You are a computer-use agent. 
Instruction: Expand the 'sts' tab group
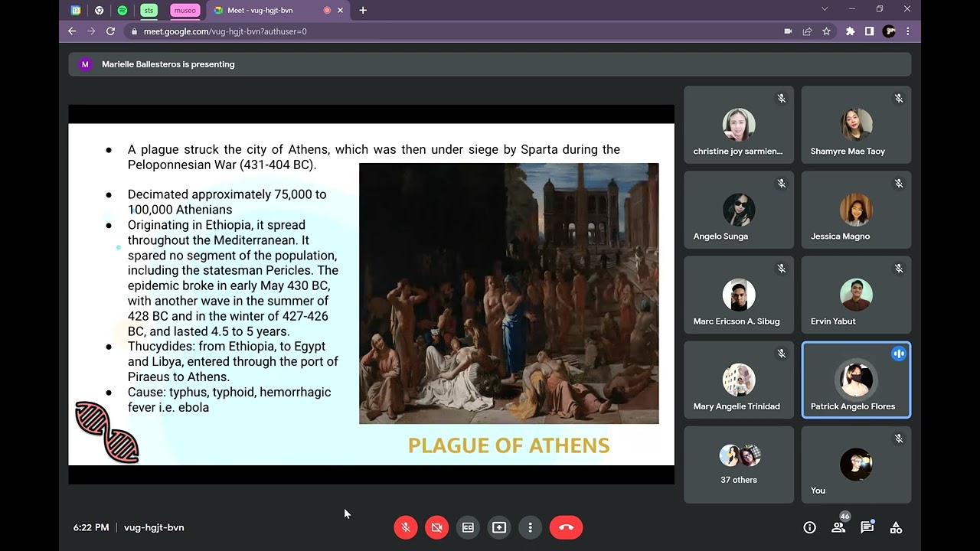point(149,11)
